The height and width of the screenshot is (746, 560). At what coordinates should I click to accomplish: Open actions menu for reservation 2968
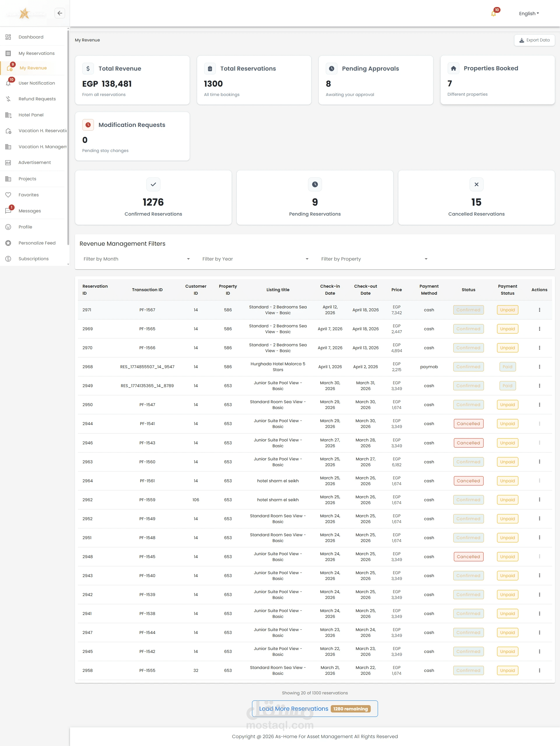point(539,367)
